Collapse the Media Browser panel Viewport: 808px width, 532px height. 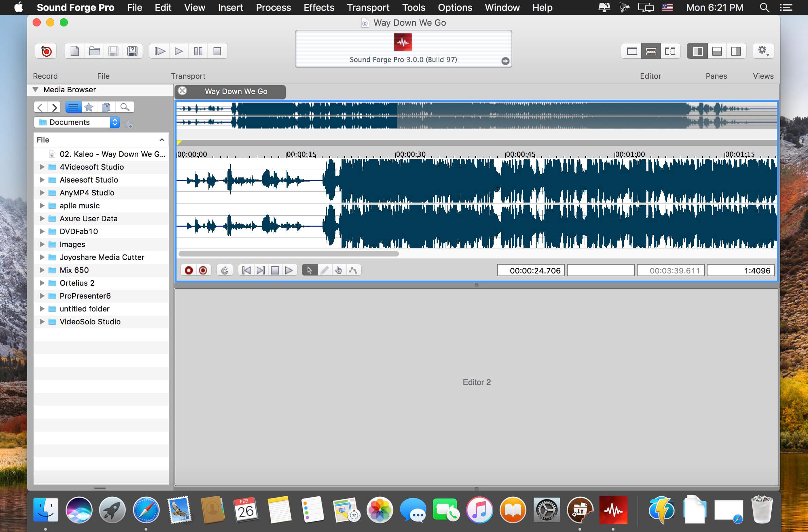[35, 90]
